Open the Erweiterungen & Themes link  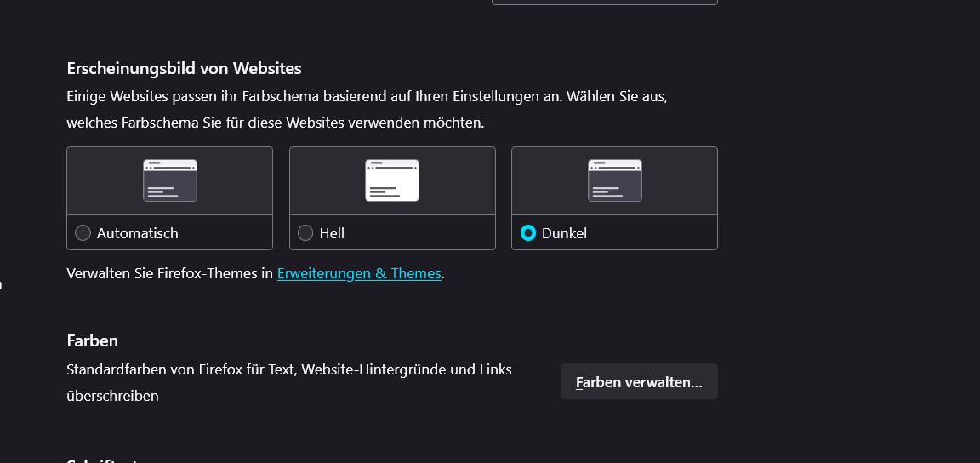click(359, 274)
